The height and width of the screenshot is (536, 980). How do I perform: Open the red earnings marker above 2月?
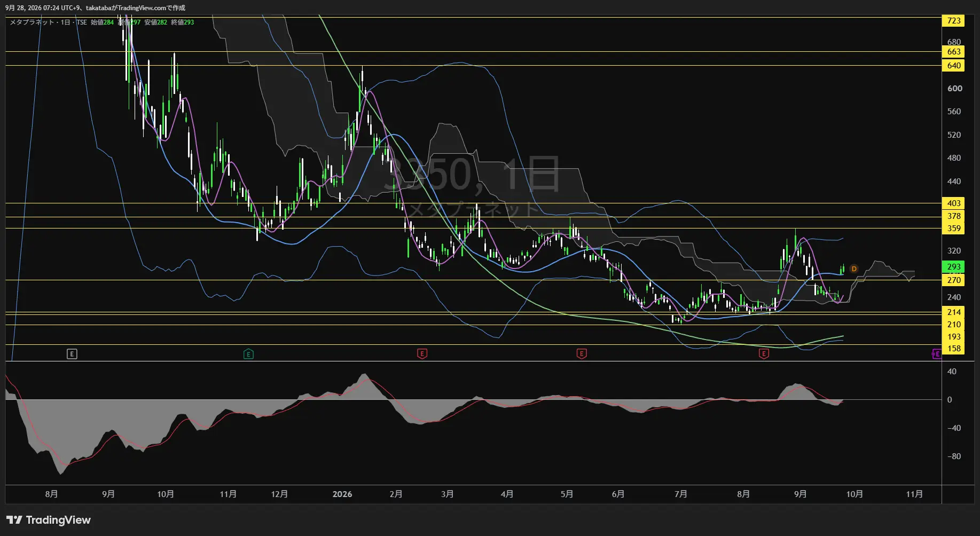click(422, 353)
